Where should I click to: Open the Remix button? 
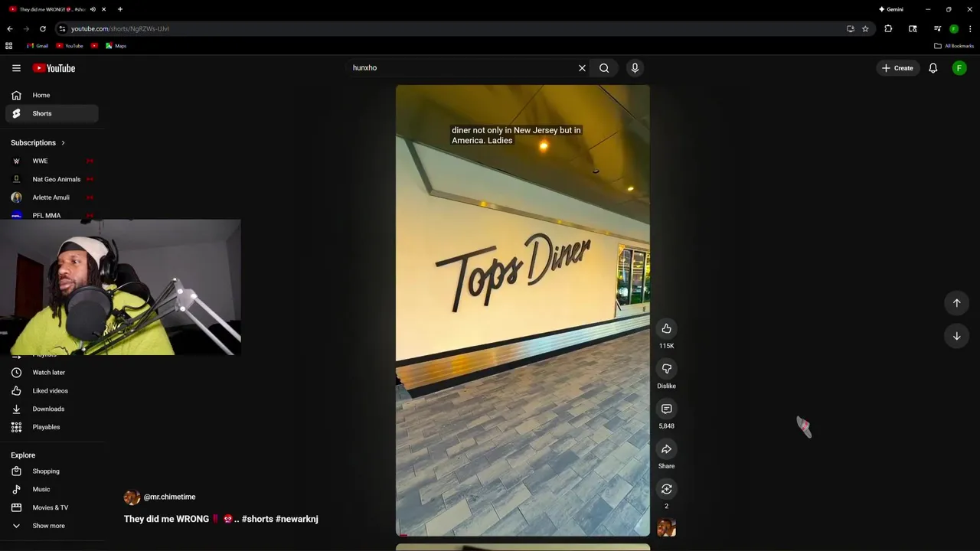666,489
